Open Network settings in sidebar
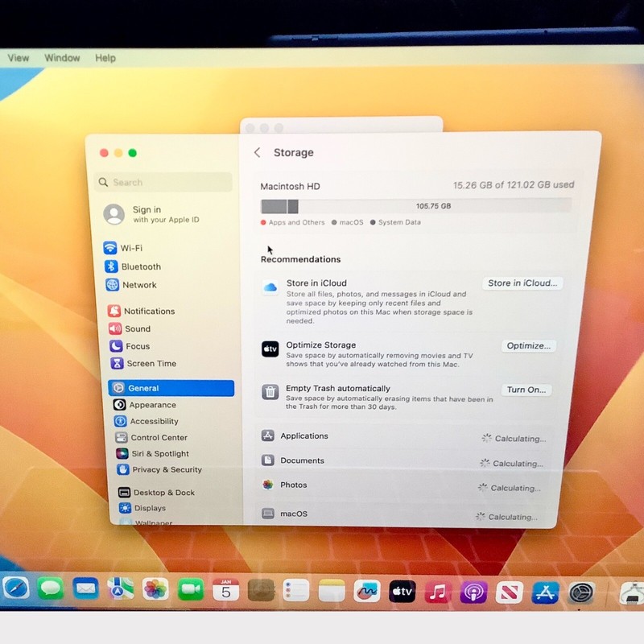This screenshot has width=644, height=644. coord(131,285)
